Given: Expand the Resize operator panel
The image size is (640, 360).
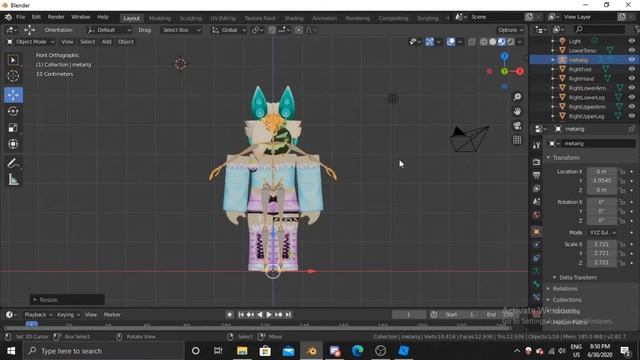Looking at the screenshot, I should pos(67,300).
